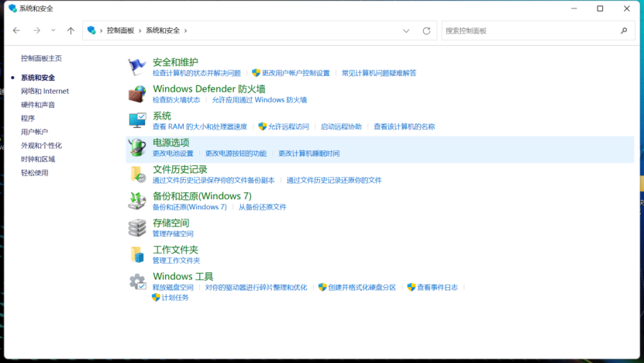Click 创建并格式化硬盘分区 link

click(x=362, y=287)
